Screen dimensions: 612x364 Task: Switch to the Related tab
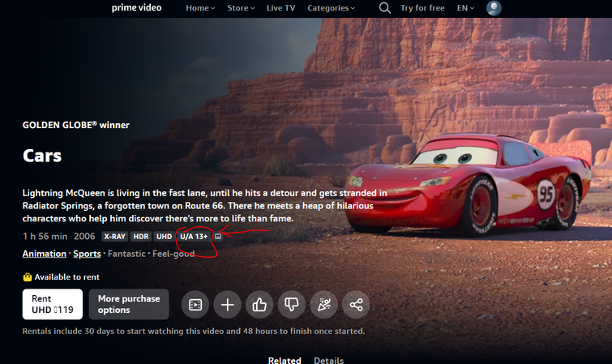tap(285, 360)
